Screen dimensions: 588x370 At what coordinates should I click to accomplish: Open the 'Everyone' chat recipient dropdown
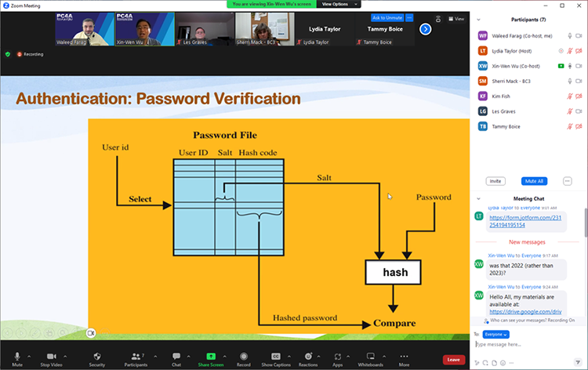(495, 335)
